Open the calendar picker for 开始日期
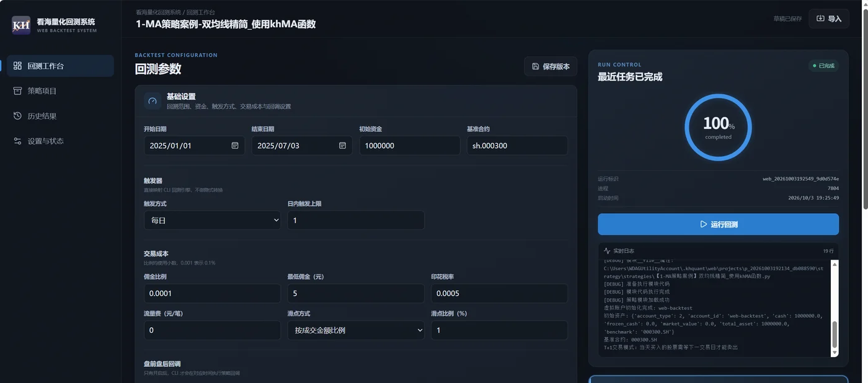Image resolution: width=868 pixels, height=383 pixels. pyautogui.click(x=235, y=146)
